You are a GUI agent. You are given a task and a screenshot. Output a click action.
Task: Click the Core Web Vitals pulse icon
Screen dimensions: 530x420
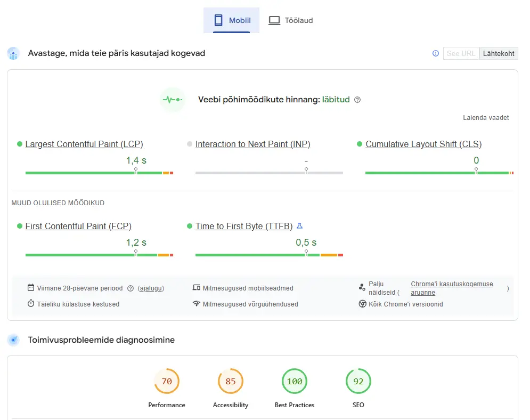point(172,100)
